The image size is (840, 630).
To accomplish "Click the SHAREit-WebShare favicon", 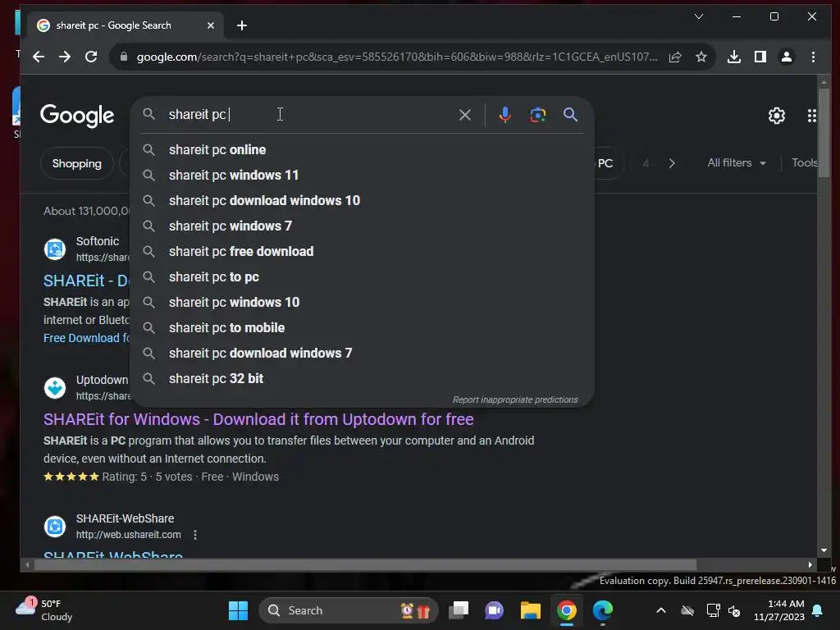I will coord(55,527).
